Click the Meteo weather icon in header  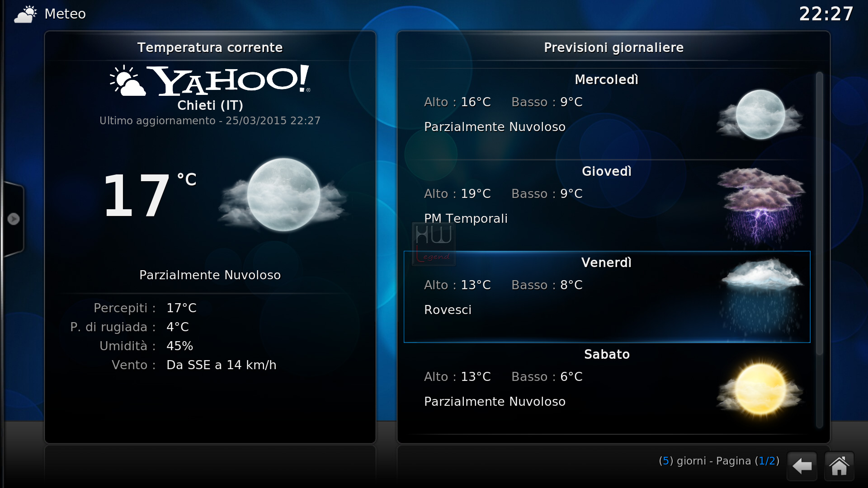(25, 14)
